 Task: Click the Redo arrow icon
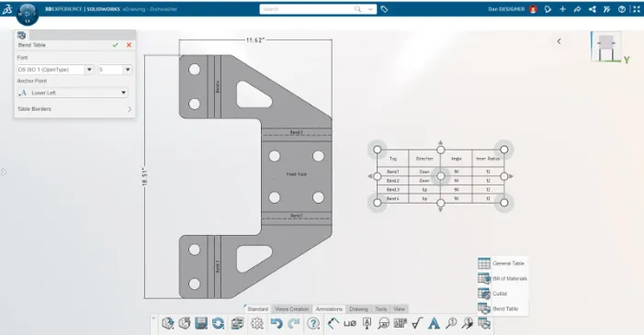(293, 323)
